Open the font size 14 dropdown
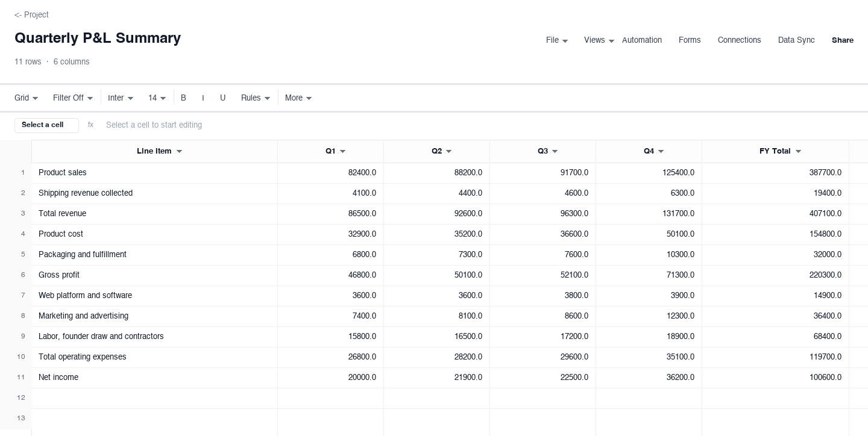Image resolution: width=868 pixels, height=436 pixels. click(x=157, y=98)
